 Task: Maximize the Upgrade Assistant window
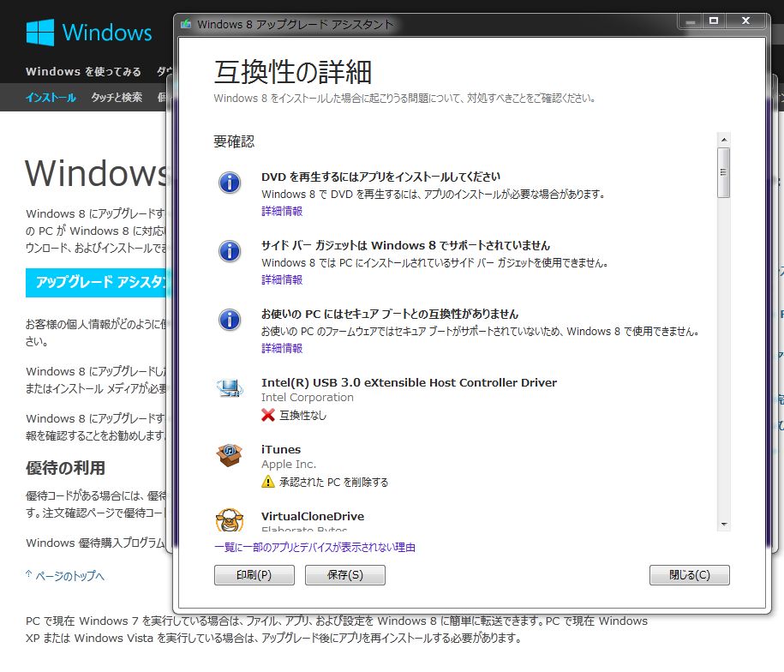[714, 21]
